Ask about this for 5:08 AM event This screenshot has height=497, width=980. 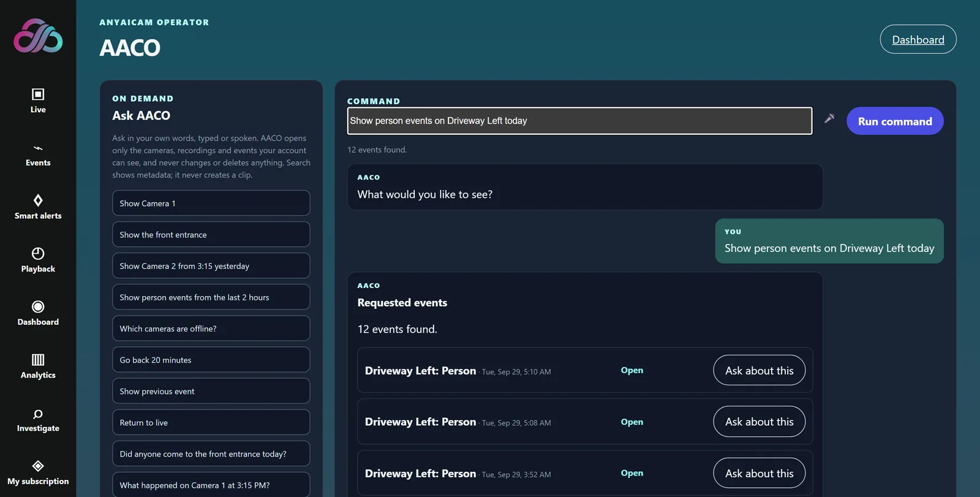point(759,422)
